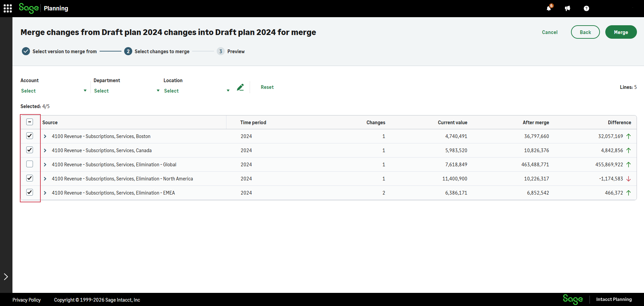Click the down arrow in North America row
Viewport: 644px width, 306px height.
(629, 179)
